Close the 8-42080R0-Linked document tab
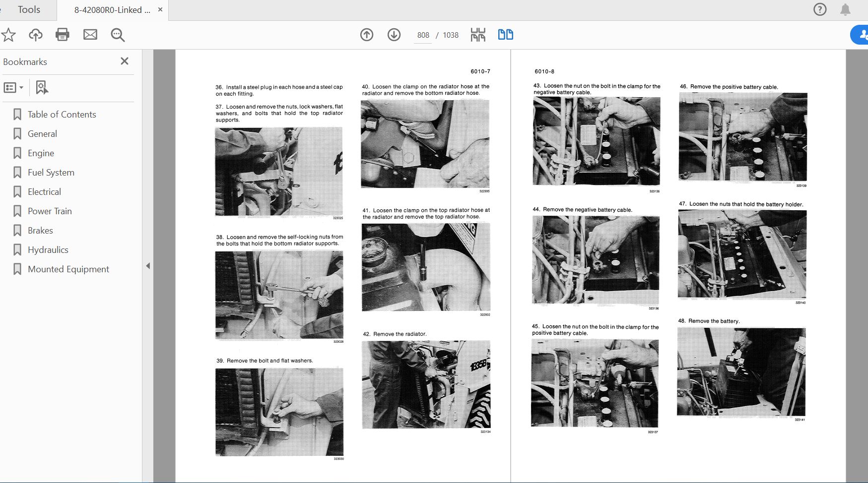This screenshot has width=868, height=483. pos(160,9)
